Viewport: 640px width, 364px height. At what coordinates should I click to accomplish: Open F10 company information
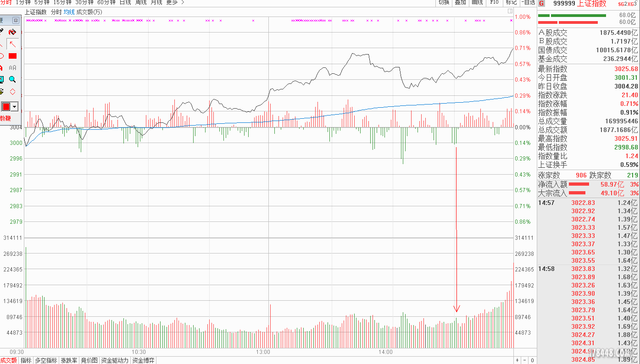(x=494, y=2)
